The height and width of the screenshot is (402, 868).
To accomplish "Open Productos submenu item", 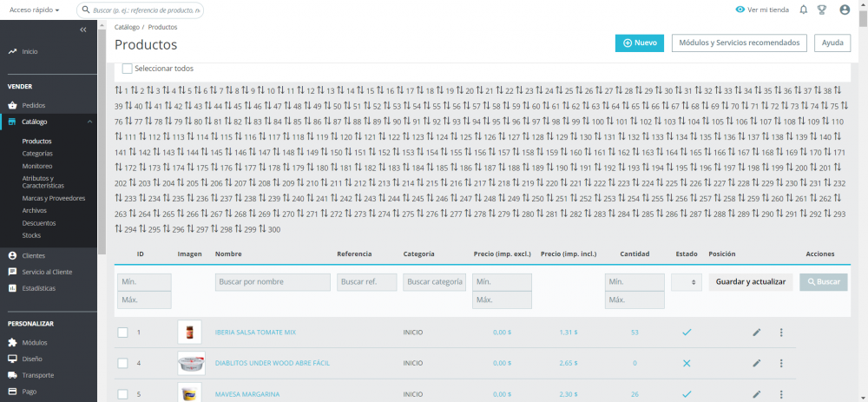I will click(37, 142).
